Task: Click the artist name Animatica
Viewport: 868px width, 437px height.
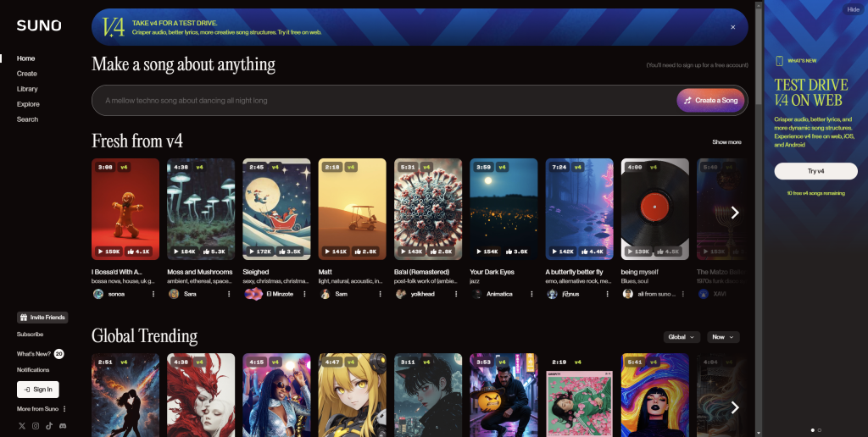Action: coord(499,294)
